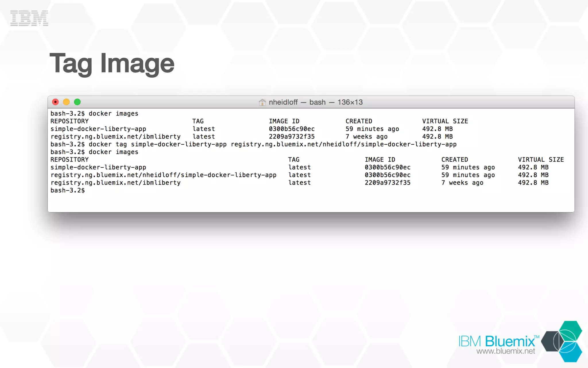This screenshot has height=368, width=588.
Task: Click the docker tag command line
Action: coord(253,144)
